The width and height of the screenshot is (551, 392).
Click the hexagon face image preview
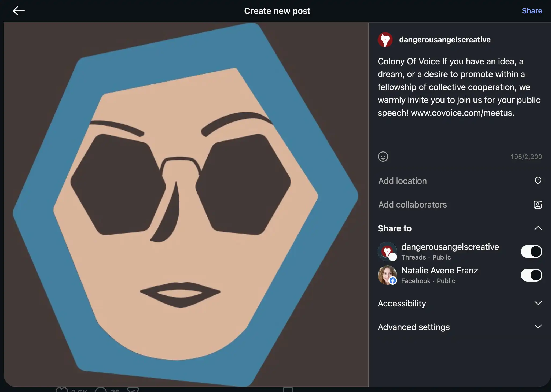(x=186, y=204)
